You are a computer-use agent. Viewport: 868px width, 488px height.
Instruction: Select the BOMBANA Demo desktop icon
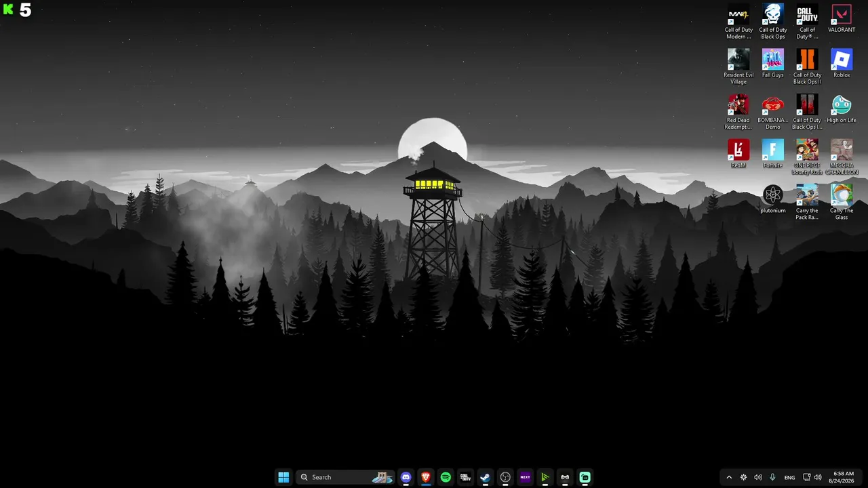[773, 113]
